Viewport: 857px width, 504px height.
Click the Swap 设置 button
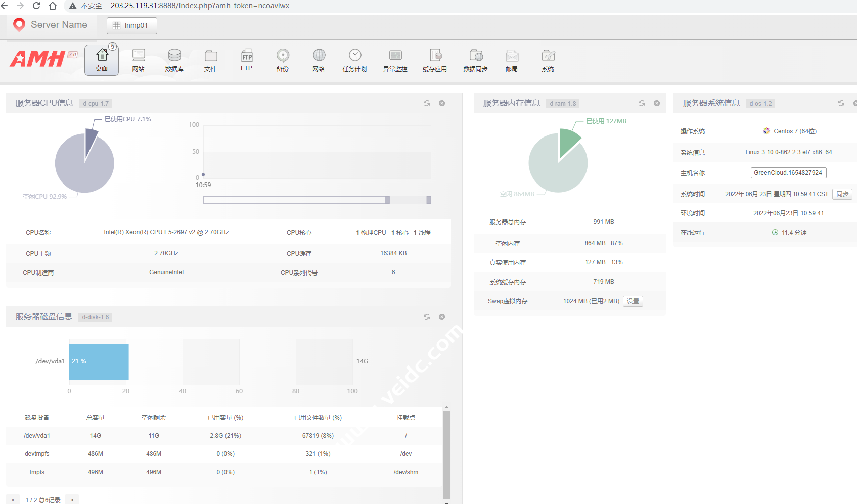click(633, 301)
